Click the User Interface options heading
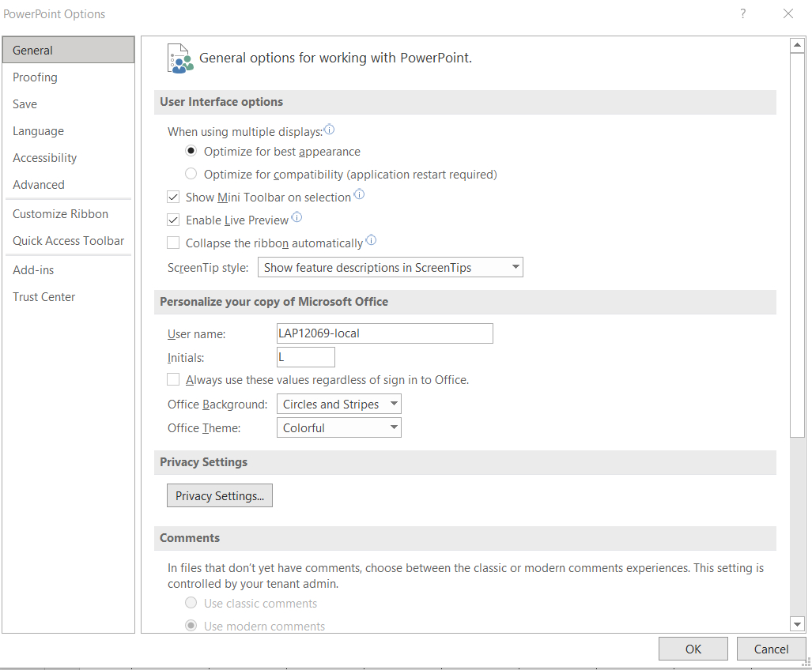 click(221, 102)
